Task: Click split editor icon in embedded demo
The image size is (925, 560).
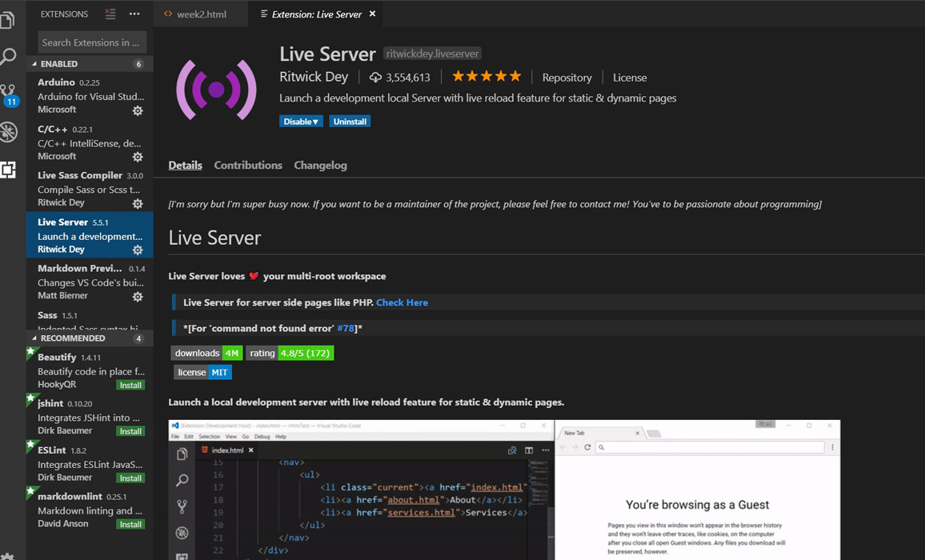Action: coord(529,450)
